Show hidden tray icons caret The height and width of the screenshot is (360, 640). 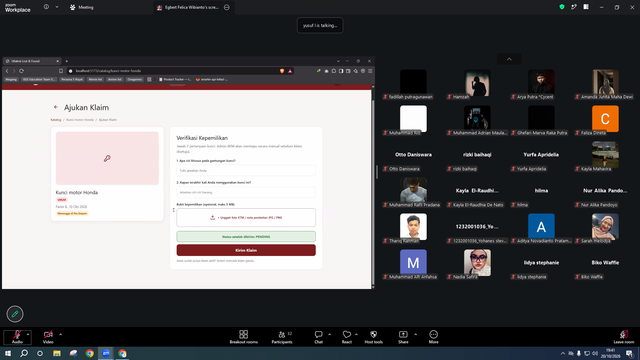point(563,353)
